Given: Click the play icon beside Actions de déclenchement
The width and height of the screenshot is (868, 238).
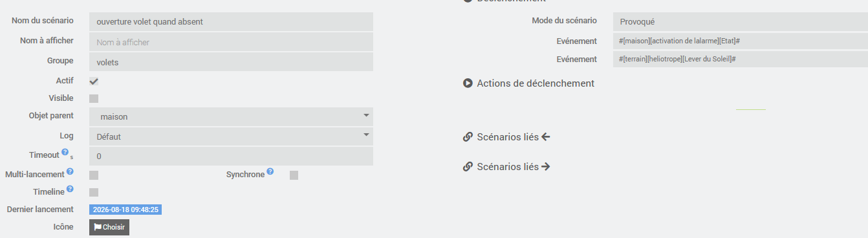Looking at the screenshot, I should coord(468,83).
